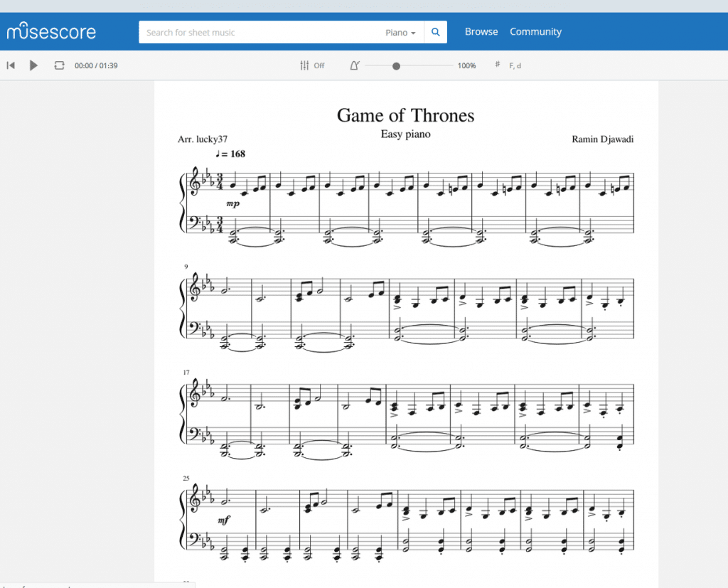Click measure number 25
Screen dimensions: 728x588
[186, 478]
